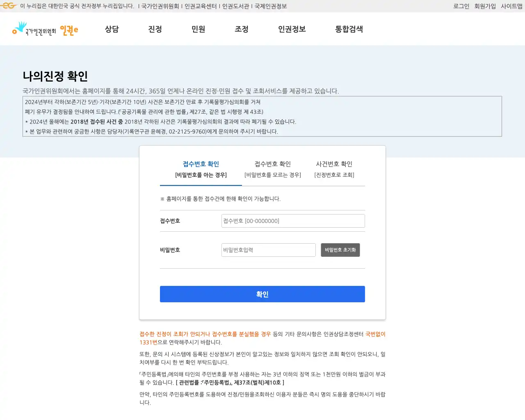Image resolution: width=525 pixels, height=420 pixels.
Task: Click the 비밀번호 초기화 button
Action: [340, 250]
